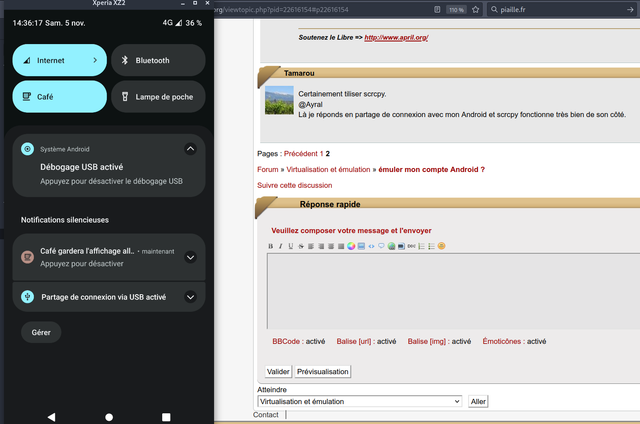Click Suivre cette discussion link
Screen dimensions: 640x424
[295, 185]
